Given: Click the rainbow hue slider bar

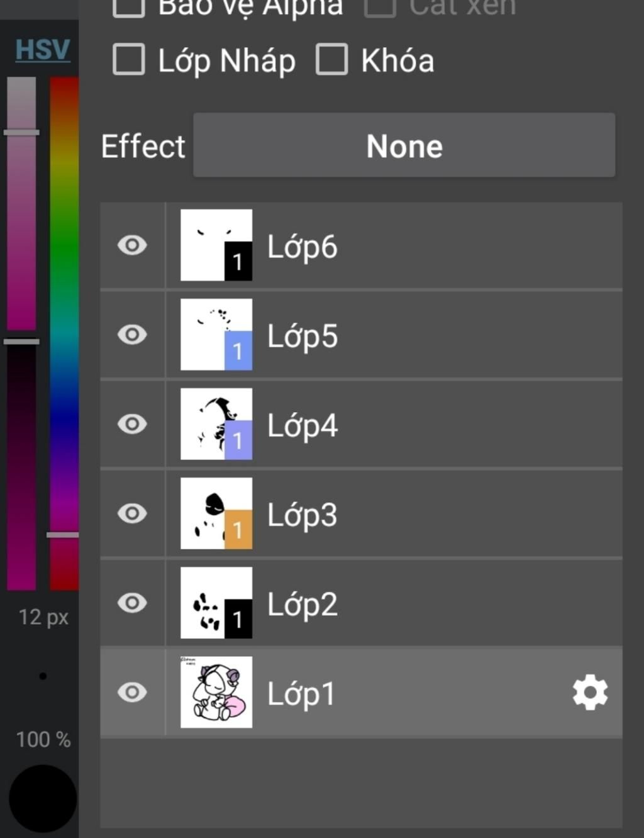Looking at the screenshot, I should 64,333.
